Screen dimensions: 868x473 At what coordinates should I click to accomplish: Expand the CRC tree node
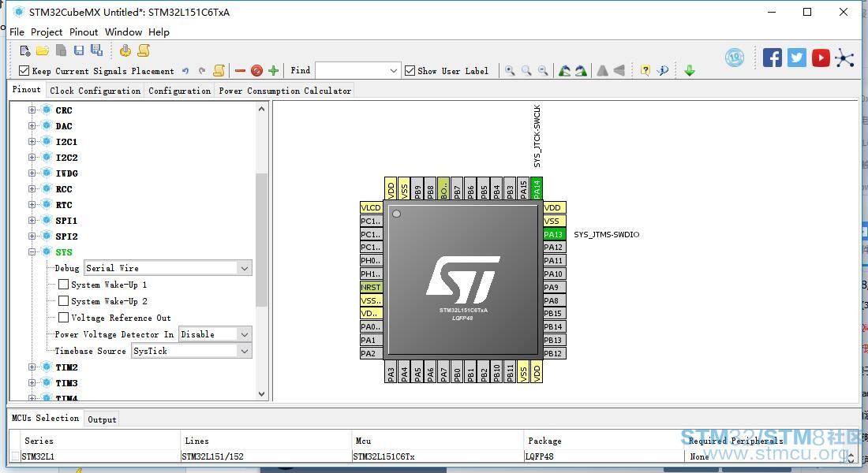32,110
